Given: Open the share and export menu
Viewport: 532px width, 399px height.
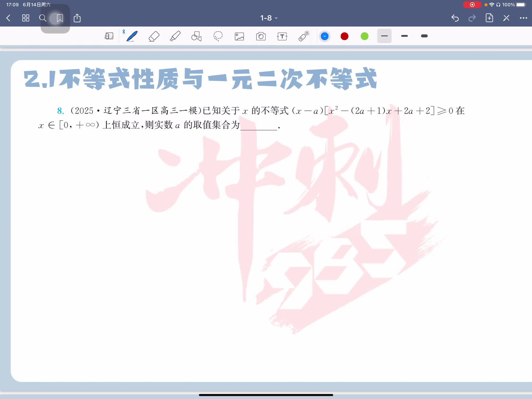Looking at the screenshot, I should tap(77, 18).
